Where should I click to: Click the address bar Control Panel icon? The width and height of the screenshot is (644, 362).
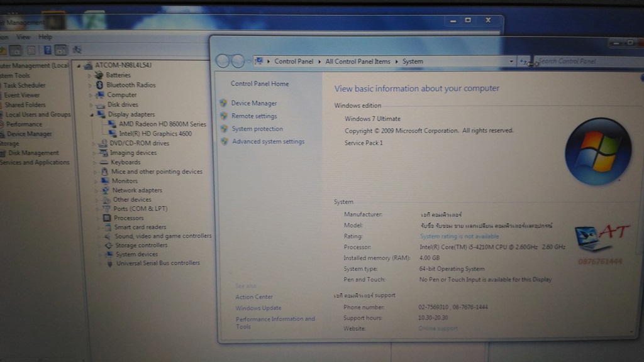[258, 62]
